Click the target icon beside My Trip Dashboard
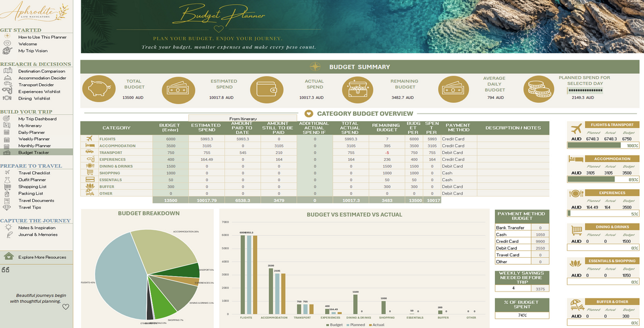Image resolution: width=644 pixels, height=328 pixels. 7,118
